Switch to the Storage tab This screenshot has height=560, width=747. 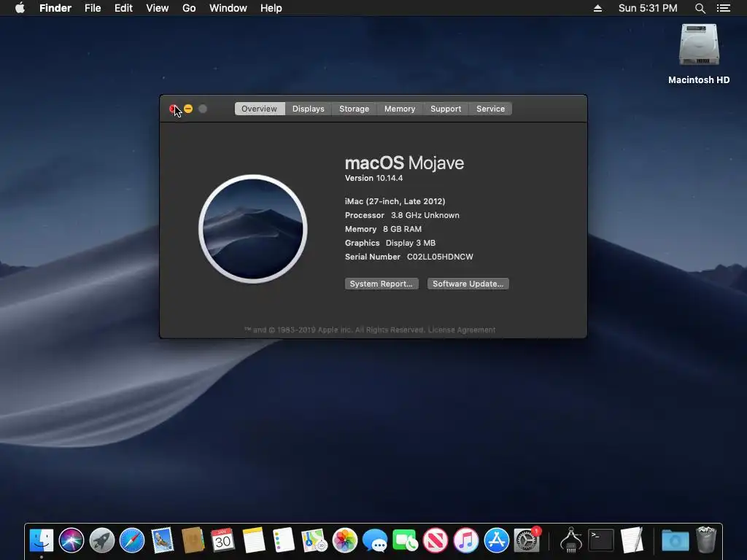pyautogui.click(x=354, y=109)
